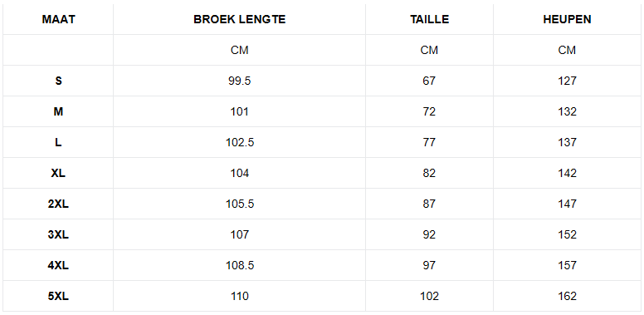Select the M size row label
The width and height of the screenshot is (644, 315).
[58, 111]
